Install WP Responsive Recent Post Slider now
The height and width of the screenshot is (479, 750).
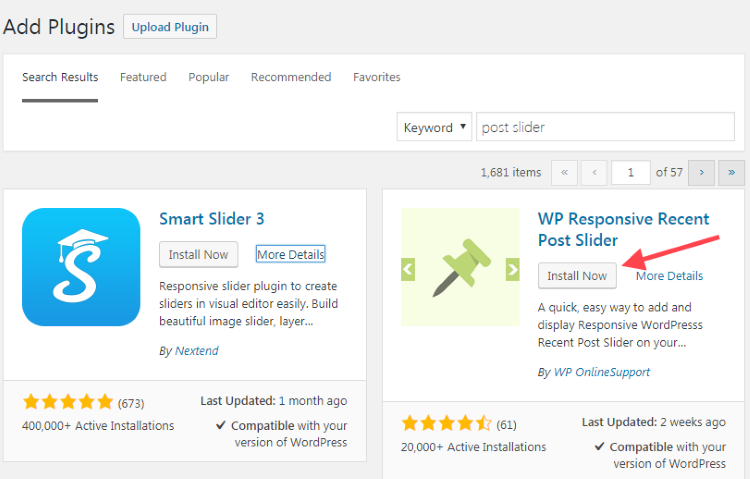click(x=577, y=276)
